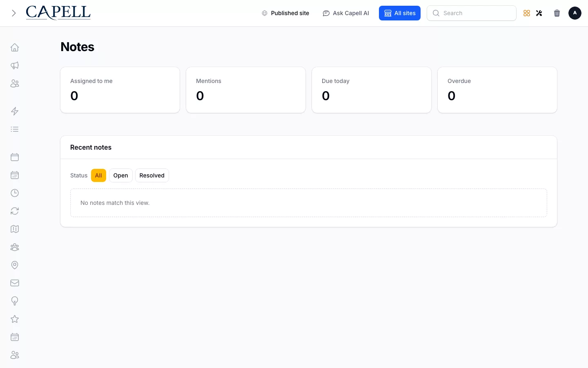Select the All status filter
This screenshot has height=368, width=588.
coord(98,175)
